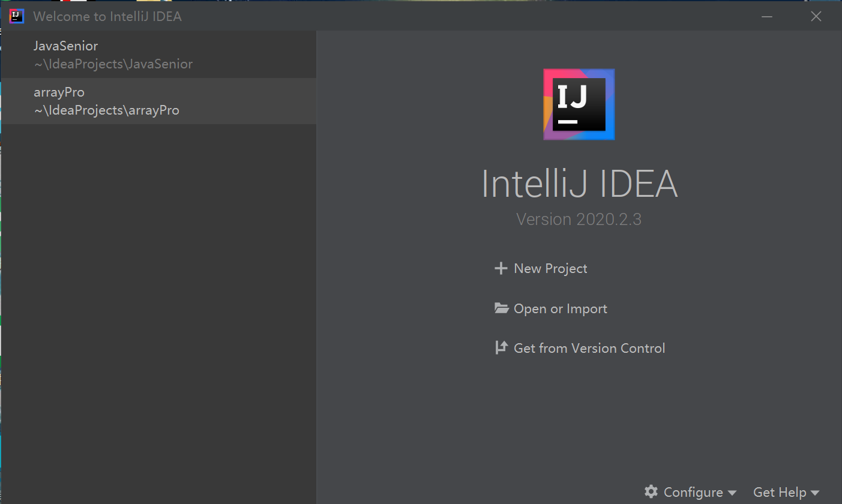Click the Open or Import folder icon
This screenshot has height=504, width=842.
(x=501, y=308)
